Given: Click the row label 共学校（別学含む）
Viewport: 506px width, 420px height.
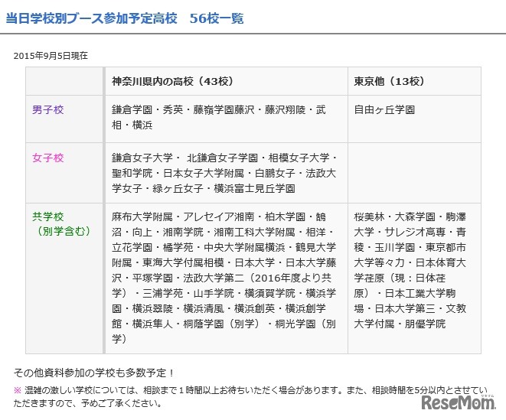Looking at the screenshot, I should (x=61, y=224).
